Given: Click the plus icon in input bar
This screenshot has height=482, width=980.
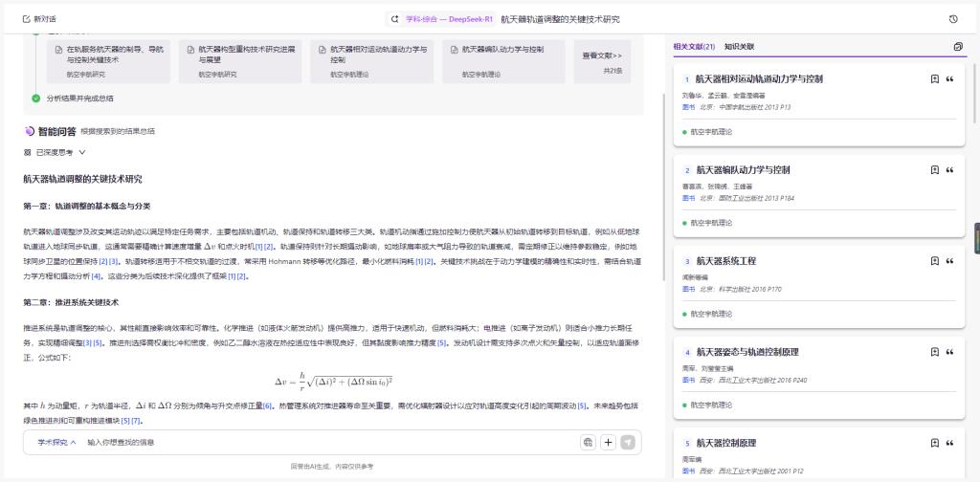Looking at the screenshot, I should point(608,442).
